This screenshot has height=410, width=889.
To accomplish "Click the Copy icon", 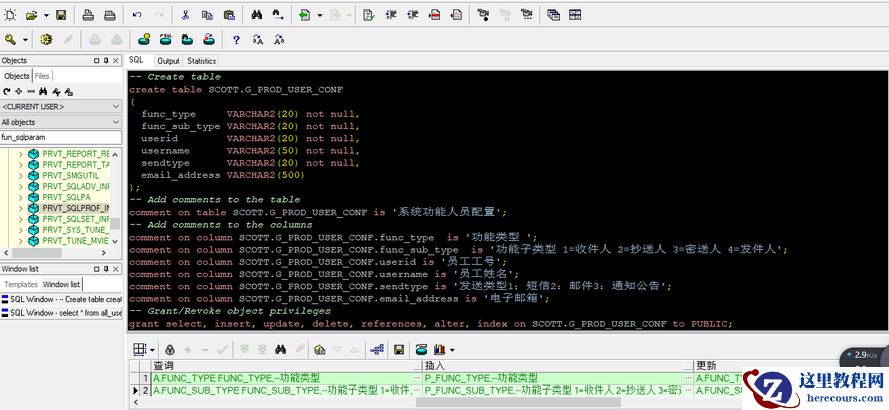I will coord(208,15).
